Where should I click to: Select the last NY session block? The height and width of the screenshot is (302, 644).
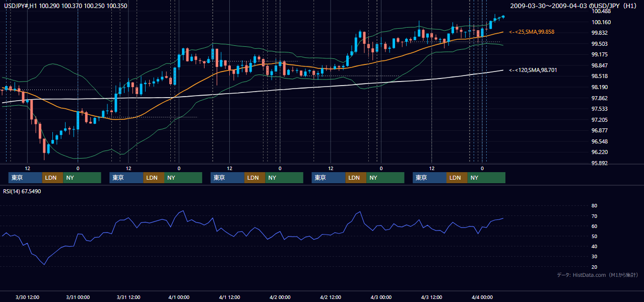click(486, 178)
